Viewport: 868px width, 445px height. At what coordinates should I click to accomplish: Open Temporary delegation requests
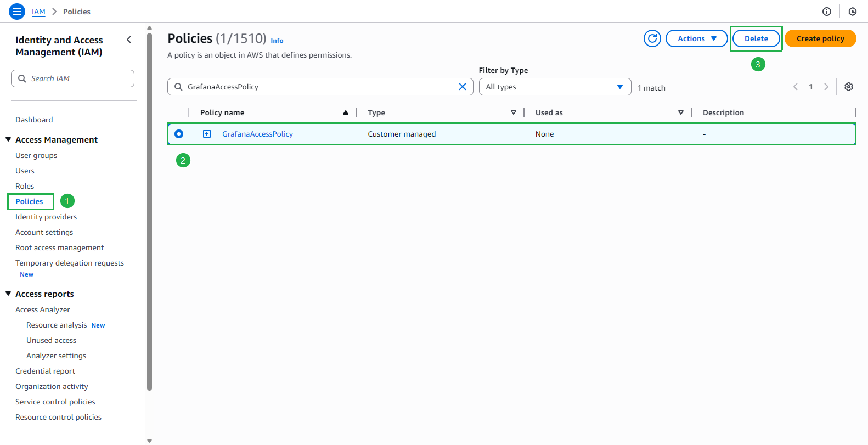point(70,263)
